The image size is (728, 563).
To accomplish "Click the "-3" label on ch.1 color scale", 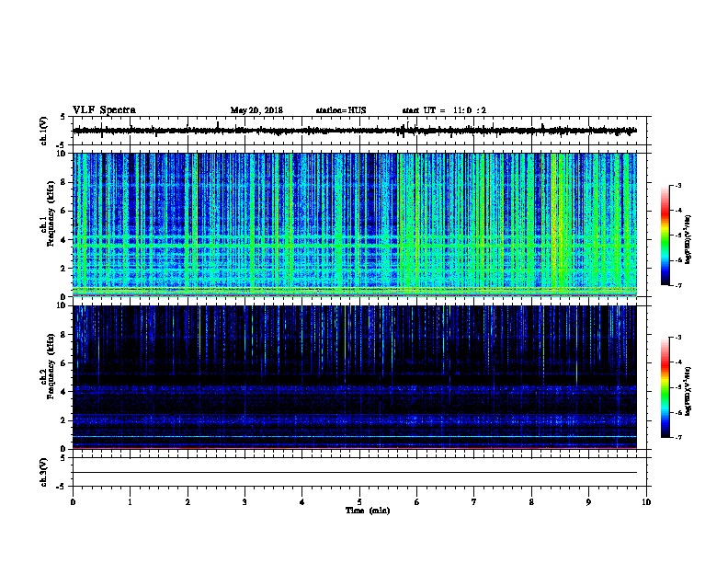I will (x=677, y=185).
